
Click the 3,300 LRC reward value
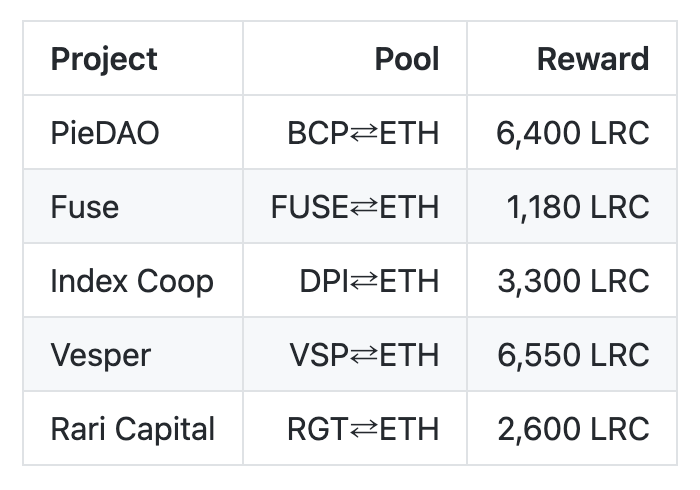click(x=574, y=281)
